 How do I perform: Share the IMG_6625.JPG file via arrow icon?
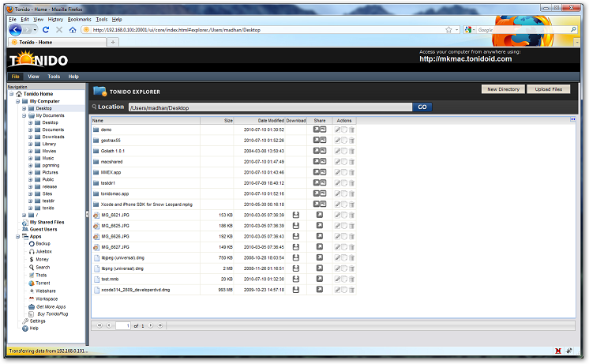click(320, 225)
